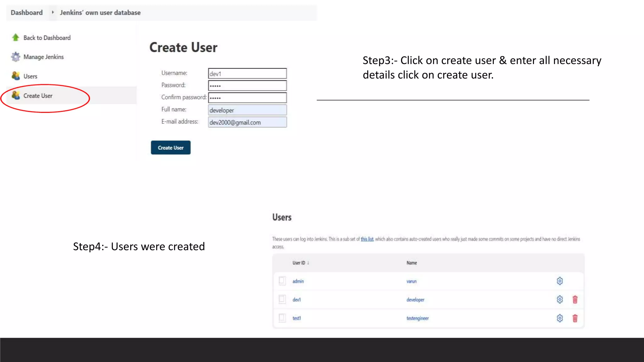The height and width of the screenshot is (362, 644).
Task: Click the Full name field
Action: 247,110
